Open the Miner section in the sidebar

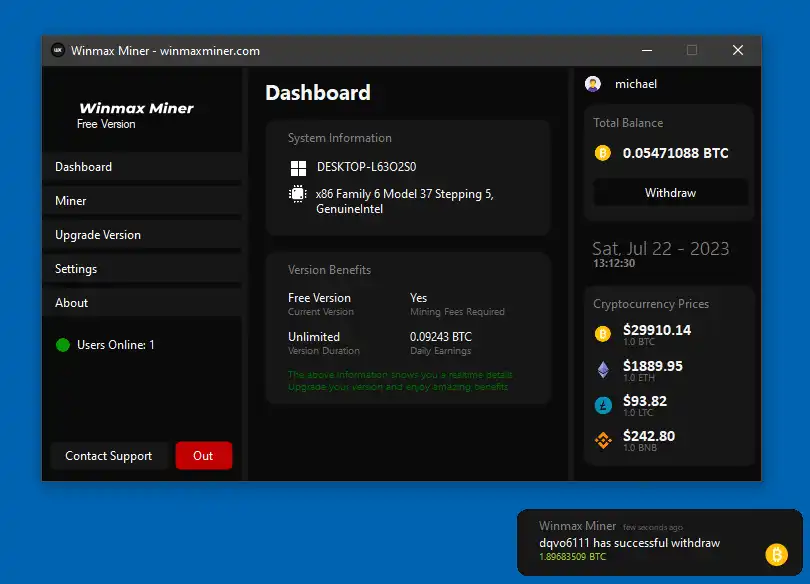(142, 201)
